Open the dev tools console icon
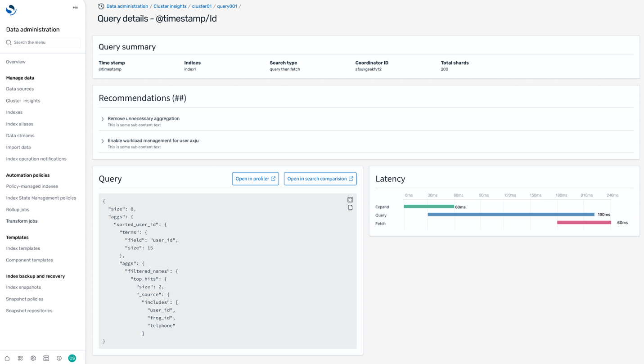644x364 pixels. pos(46,358)
